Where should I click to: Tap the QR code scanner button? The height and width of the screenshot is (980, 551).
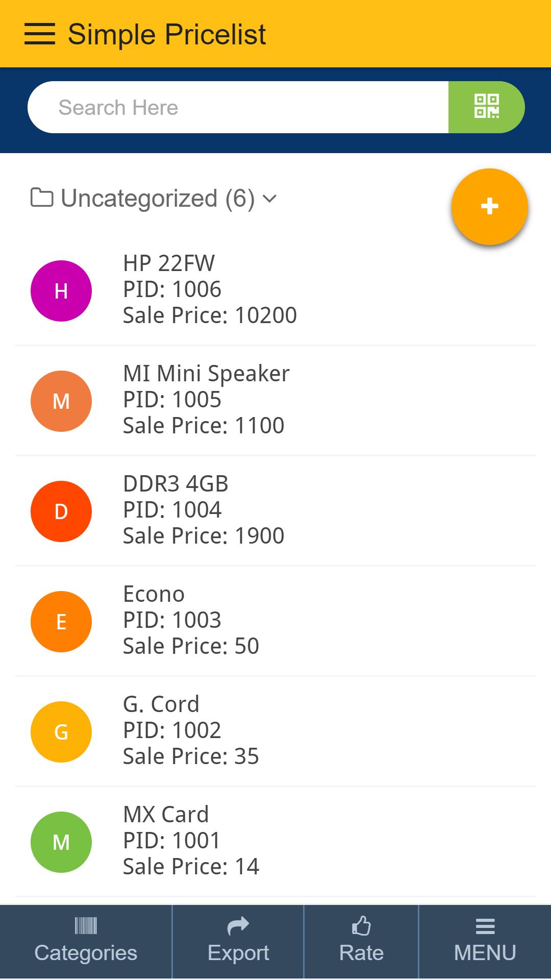click(x=486, y=107)
